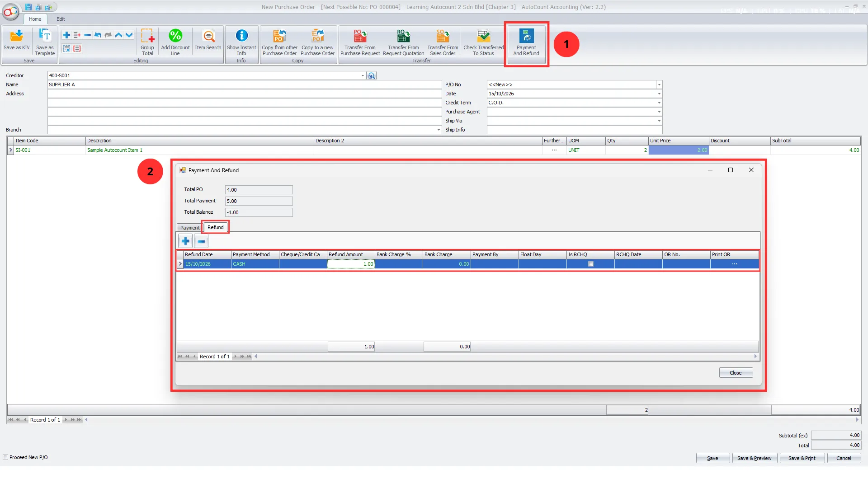Click Transfer From Request Quotation
Viewport: 868px width, 488px height.
[x=403, y=42]
